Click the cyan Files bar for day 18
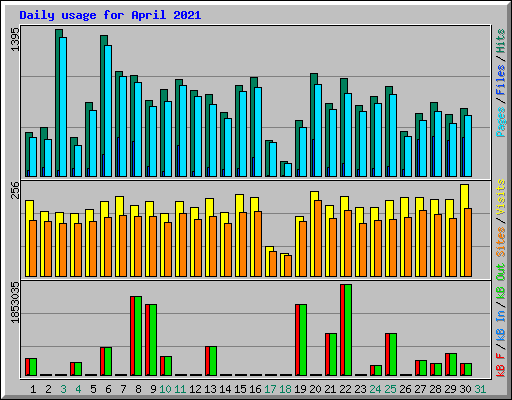 coord(288,170)
